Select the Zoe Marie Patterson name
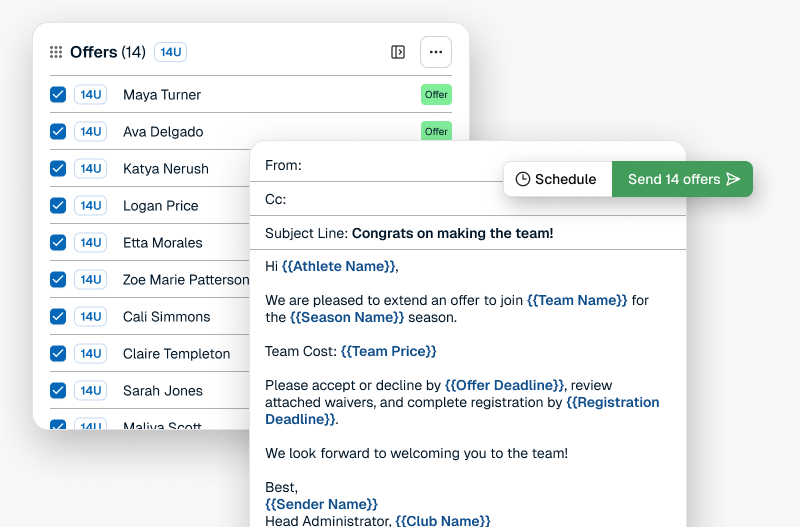800x527 pixels. tap(186, 280)
